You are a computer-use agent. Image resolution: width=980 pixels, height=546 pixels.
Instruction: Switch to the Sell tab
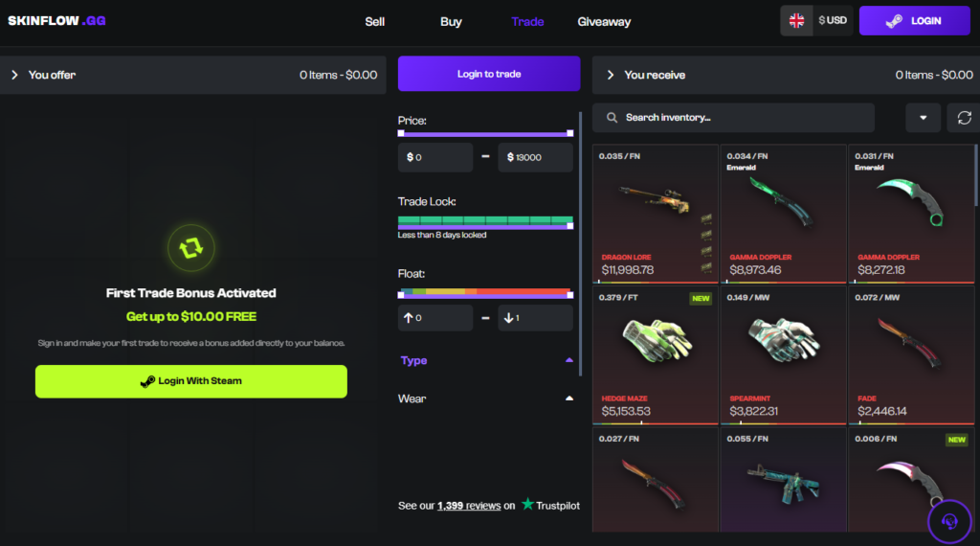pos(374,22)
